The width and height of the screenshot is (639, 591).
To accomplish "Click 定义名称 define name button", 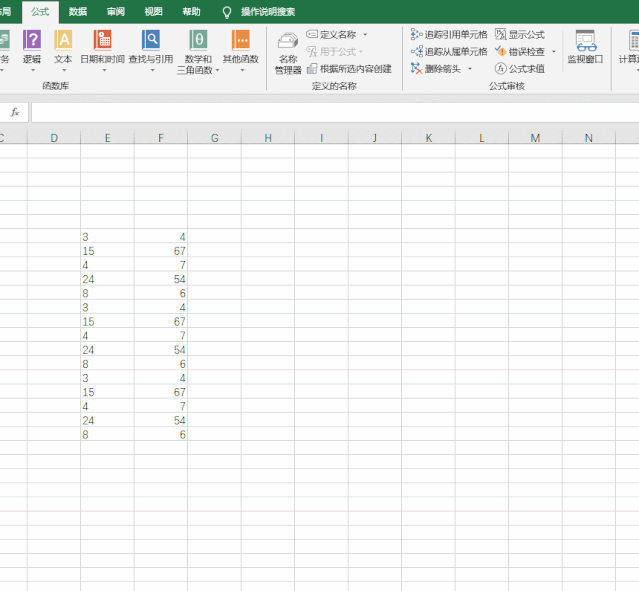I will (331, 35).
